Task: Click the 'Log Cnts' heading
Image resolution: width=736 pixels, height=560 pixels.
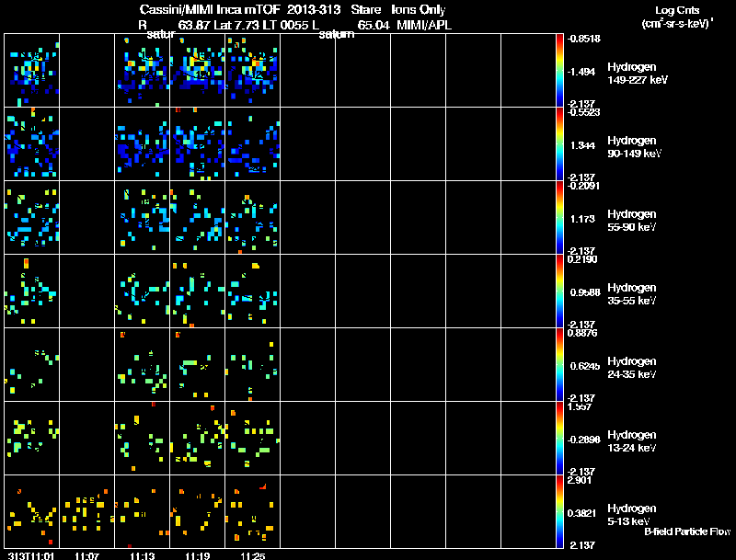Action: click(677, 10)
